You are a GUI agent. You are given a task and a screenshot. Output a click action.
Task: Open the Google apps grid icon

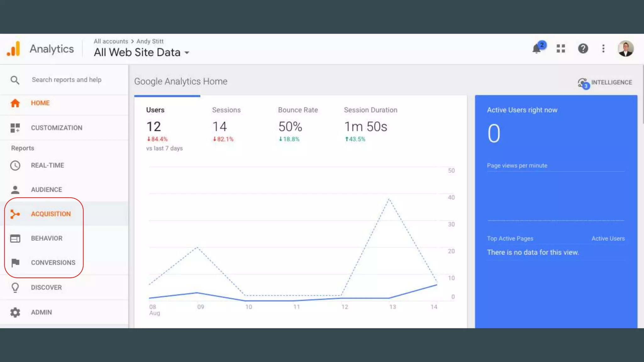(x=561, y=48)
